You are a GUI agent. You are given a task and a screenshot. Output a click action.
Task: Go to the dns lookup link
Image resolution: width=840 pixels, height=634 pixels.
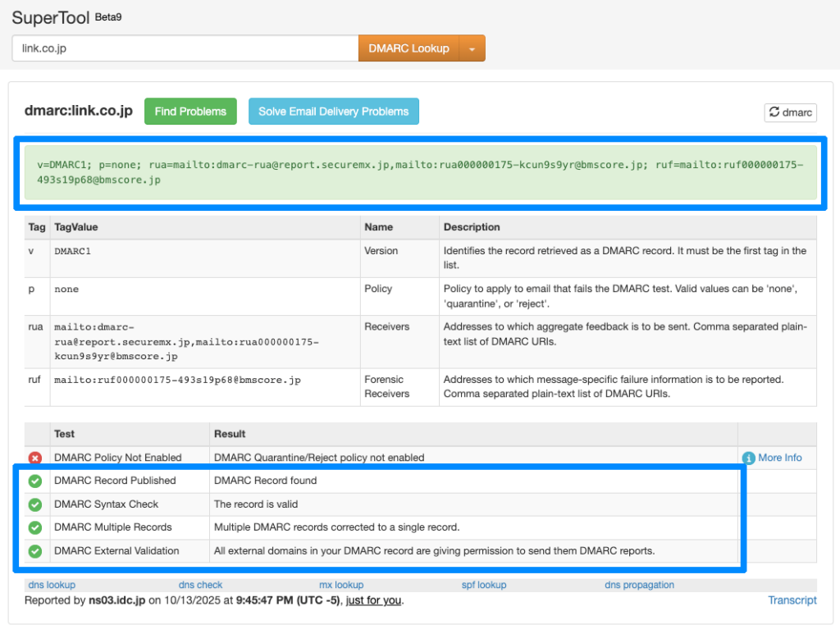coord(50,585)
